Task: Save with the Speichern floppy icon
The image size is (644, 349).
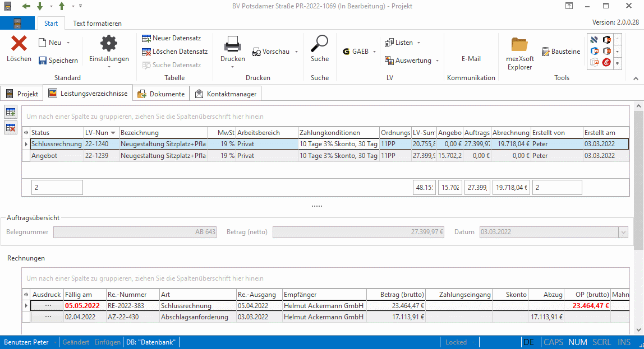Action: click(x=42, y=61)
